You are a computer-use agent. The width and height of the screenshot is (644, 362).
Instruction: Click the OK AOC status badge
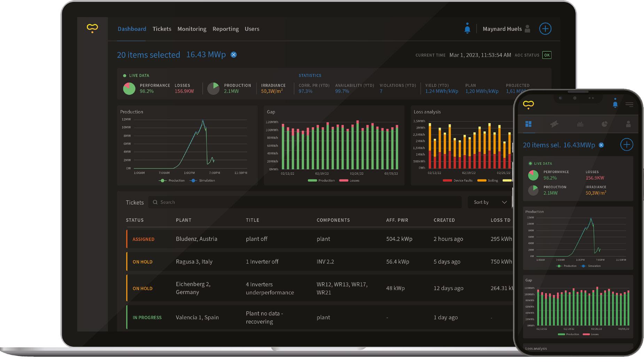coord(547,55)
